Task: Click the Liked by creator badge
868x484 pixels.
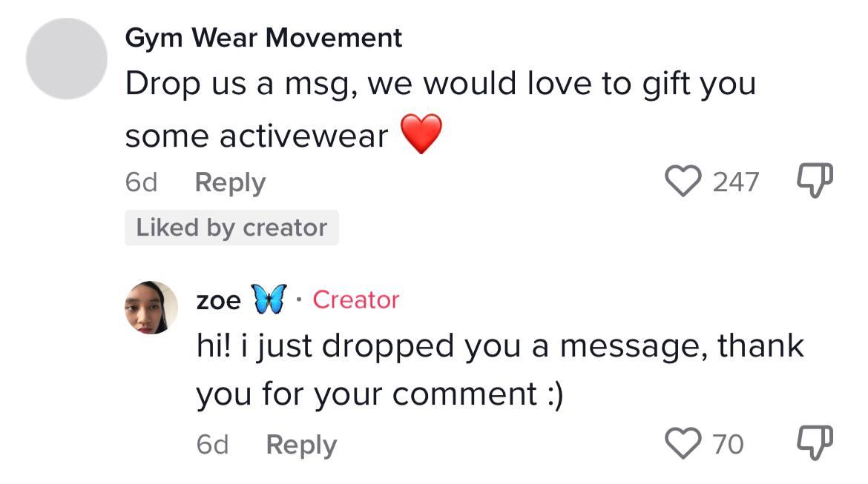Action: 231,228
